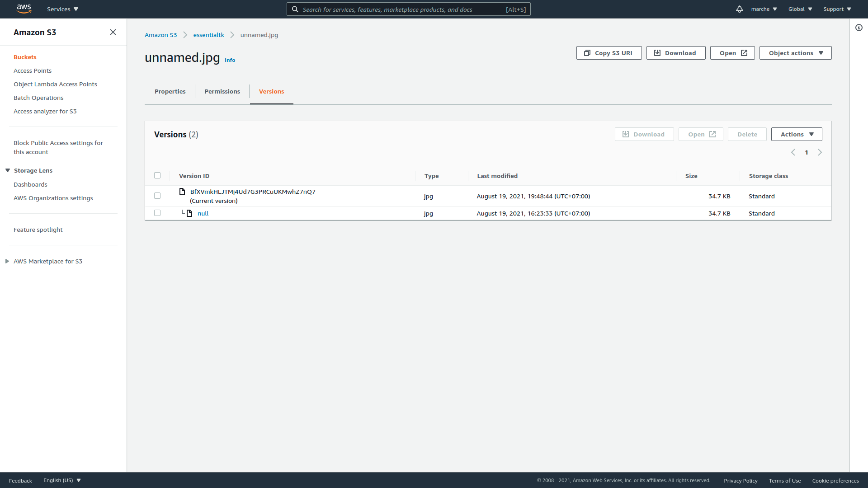This screenshot has width=868, height=488.
Task: Close the Amazon S3 sidebar with the X icon
Action: tap(113, 32)
